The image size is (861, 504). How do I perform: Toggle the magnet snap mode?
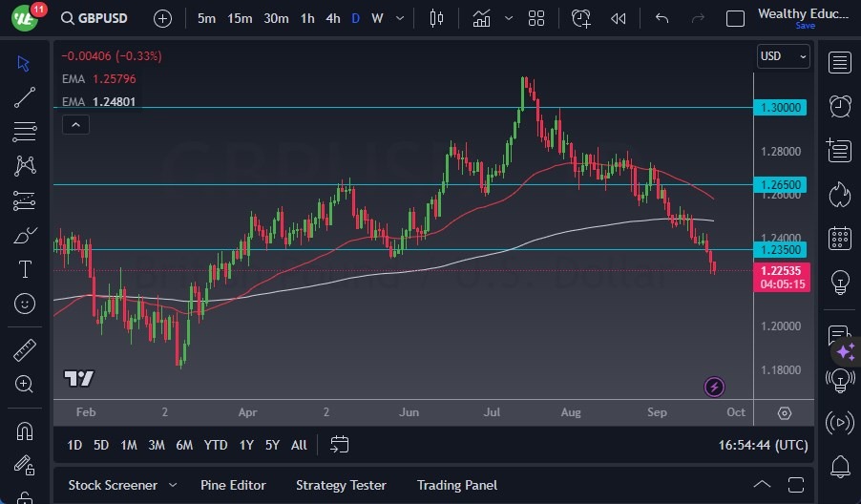tap(25, 431)
